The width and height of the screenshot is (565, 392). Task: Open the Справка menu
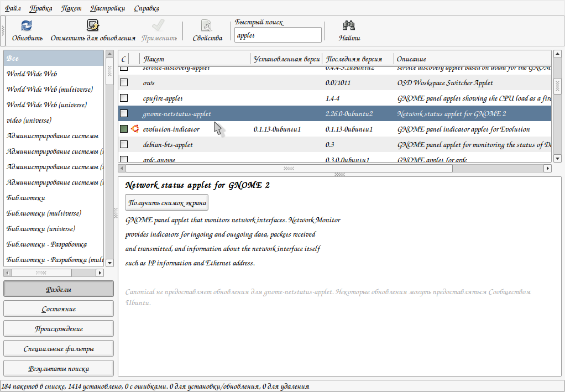147,8
